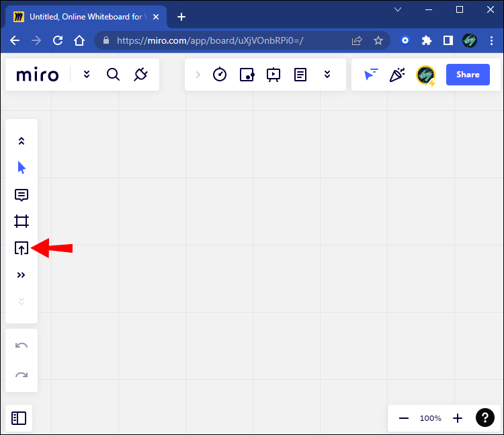Start presentation mode icon
Screen dimensions: 504x435
click(274, 75)
